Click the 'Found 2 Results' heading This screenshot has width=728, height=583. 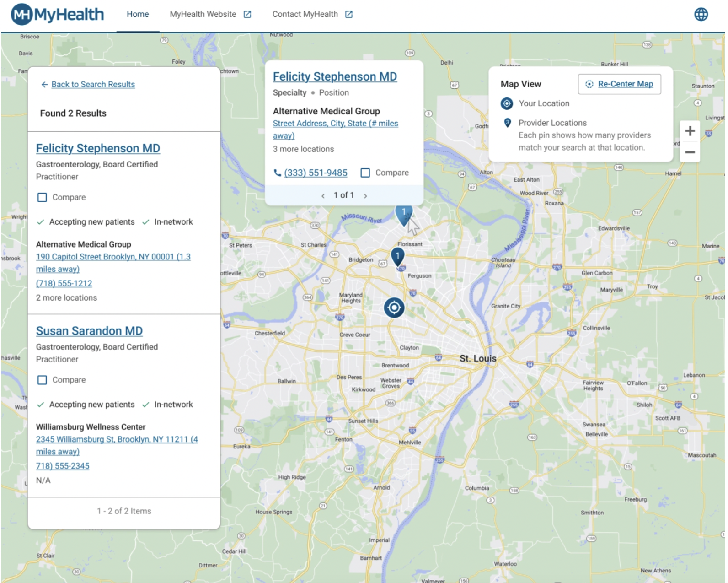point(73,113)
